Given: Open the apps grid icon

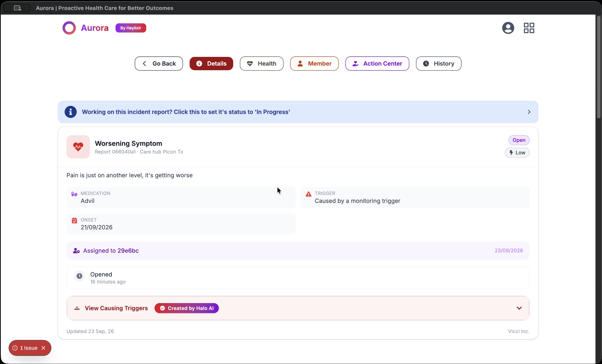Looking at the screenshot, I should 529,28.
